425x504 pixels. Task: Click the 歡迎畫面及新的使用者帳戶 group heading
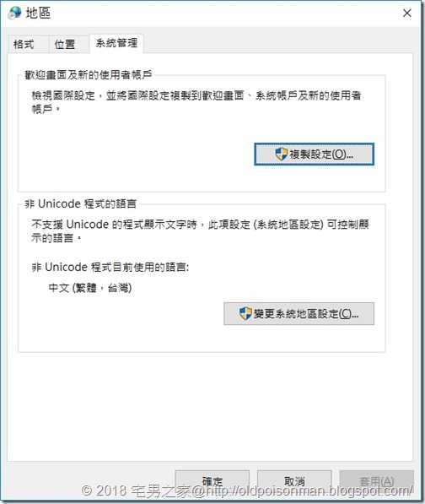tap(89, 75)
